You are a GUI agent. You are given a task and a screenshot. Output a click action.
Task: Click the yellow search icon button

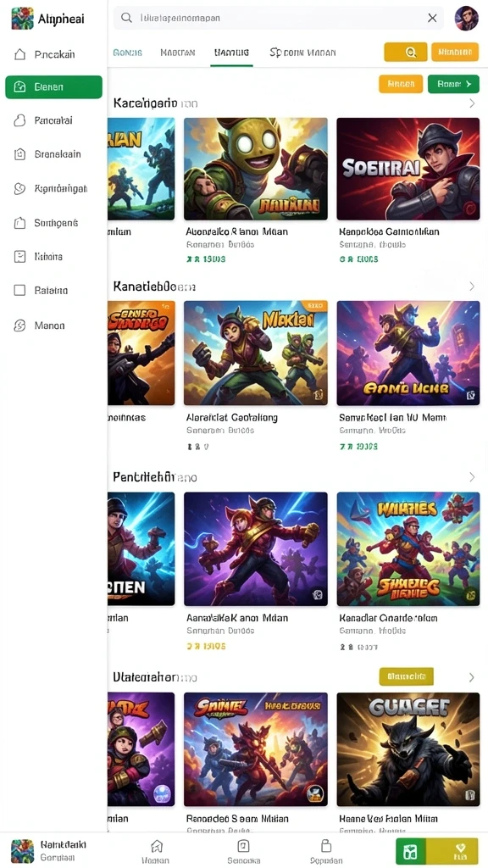[406, 52]
